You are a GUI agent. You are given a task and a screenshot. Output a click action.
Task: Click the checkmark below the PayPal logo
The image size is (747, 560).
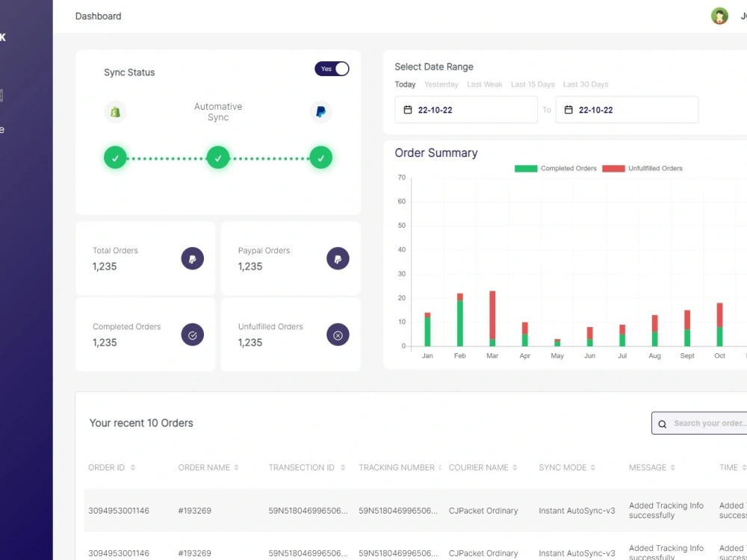tap(320, 158)
